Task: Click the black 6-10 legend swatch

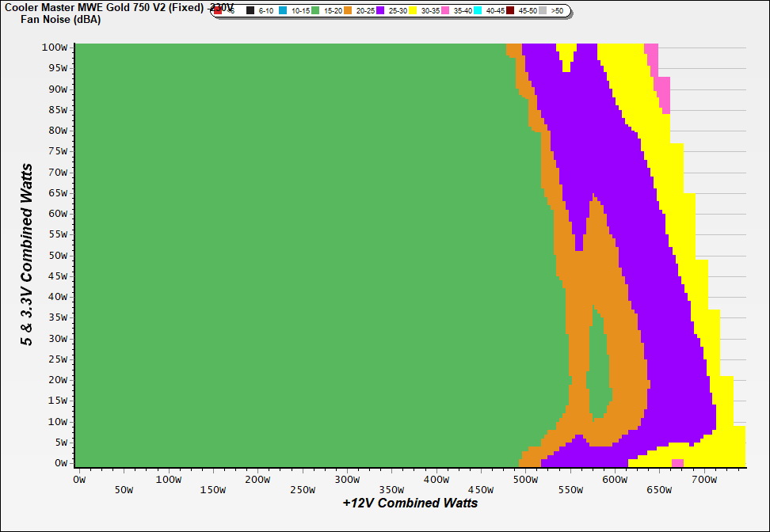Action: coord(250,11)
